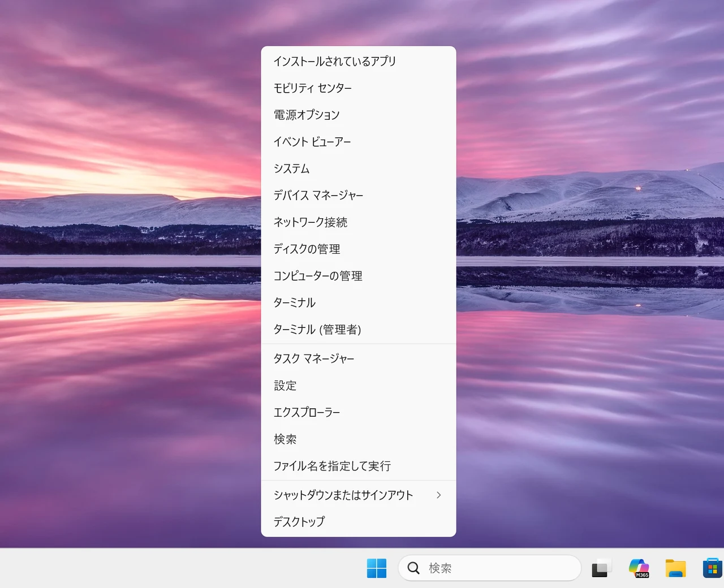The width and height of the screenshot is (724, 588).
Task: Open 電源オプション
Action: click(x=359, y=115)
